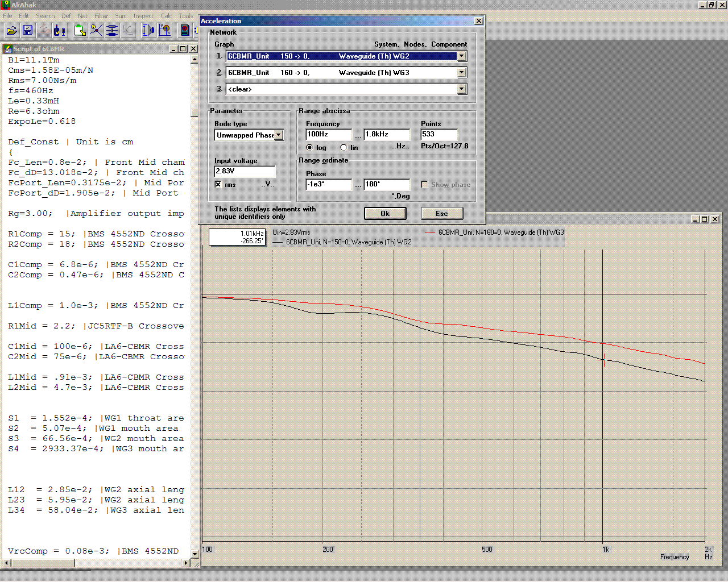The image size is (728, 582).
Task: Click the black WG2 legend line
Action: pos(278,242)
